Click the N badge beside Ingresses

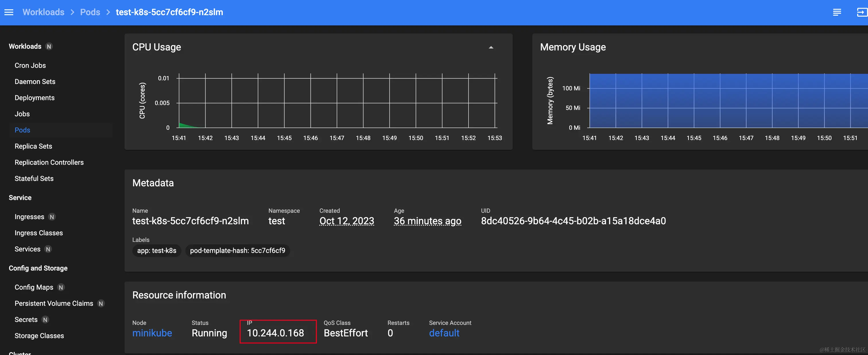pos(52,217)
